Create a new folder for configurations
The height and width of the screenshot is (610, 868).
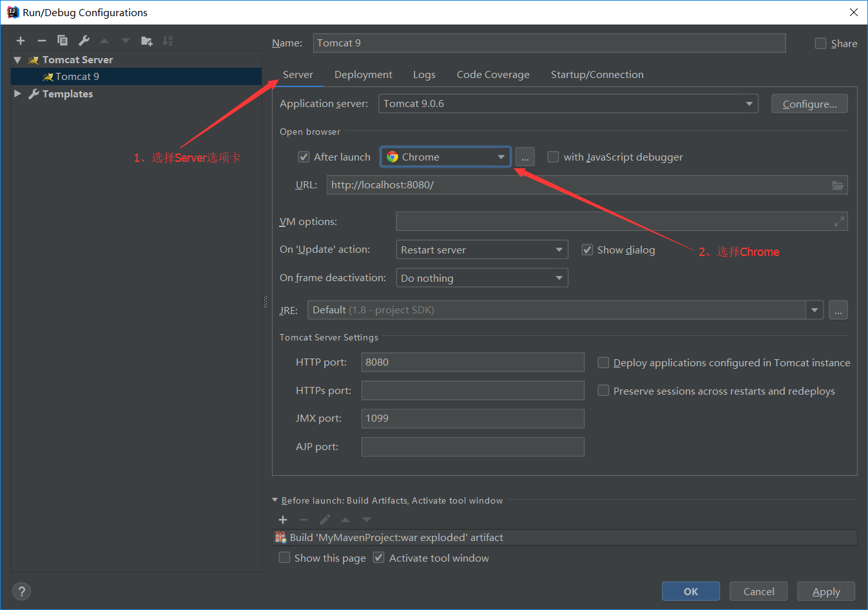click(x=146, y=40)
